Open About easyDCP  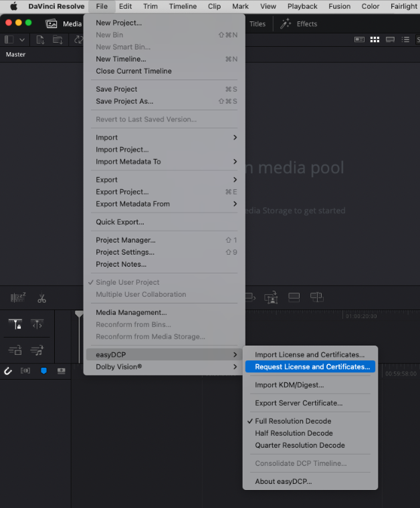[x=310, y=481]
